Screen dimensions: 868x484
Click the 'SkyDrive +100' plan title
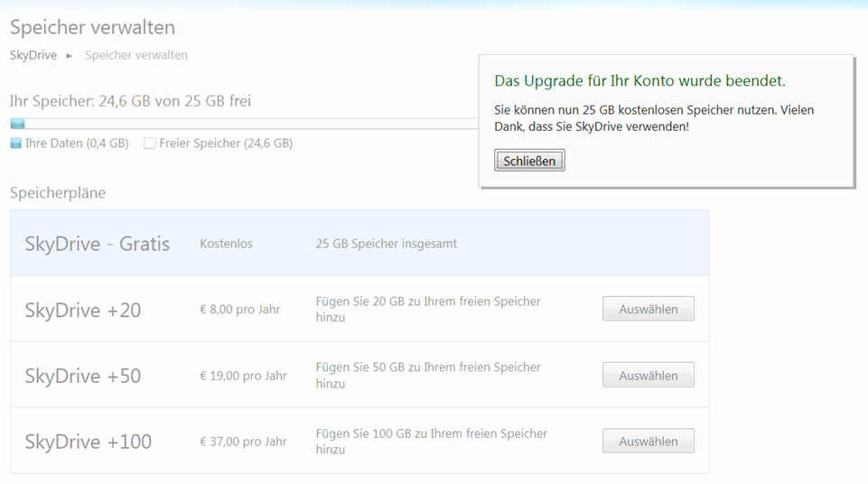coord(89,442)
